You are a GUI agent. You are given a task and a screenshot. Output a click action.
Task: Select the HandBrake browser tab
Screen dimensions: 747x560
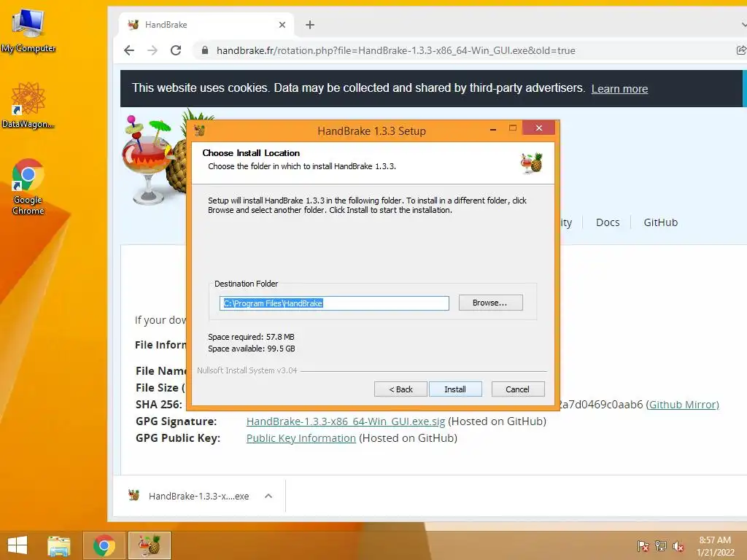(x=206, y=25)
